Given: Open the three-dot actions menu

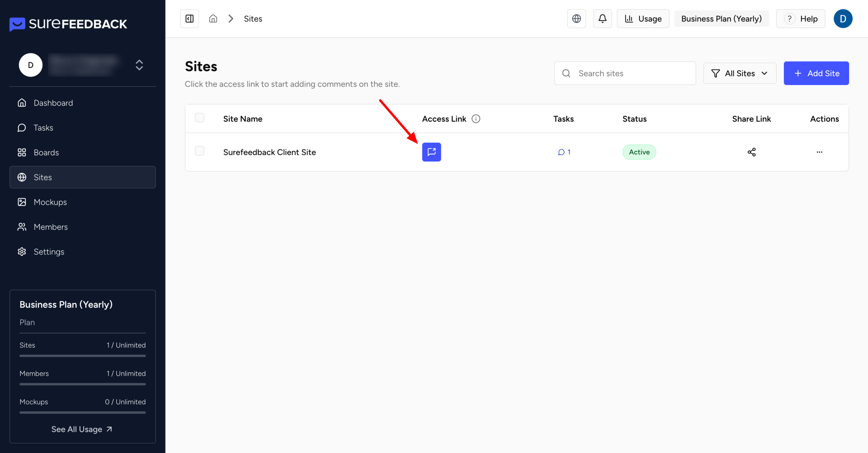Looking at the screenshot, I should coord(819,152).
